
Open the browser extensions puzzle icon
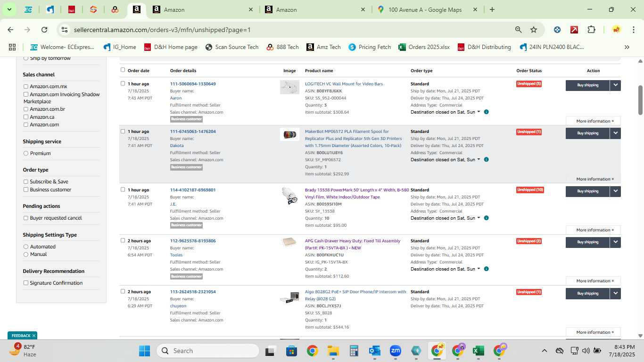coord(591,30)
